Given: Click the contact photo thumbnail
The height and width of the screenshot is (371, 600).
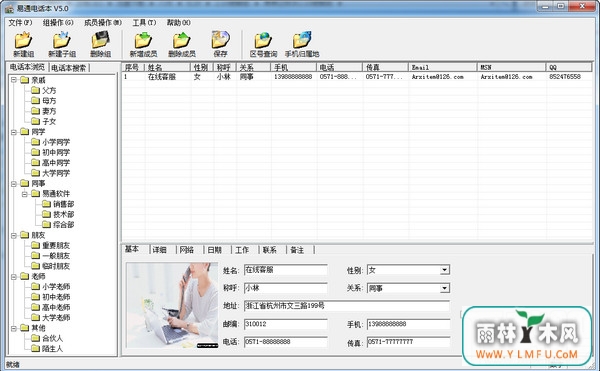Looking at the screenshot, I should 172,305.
